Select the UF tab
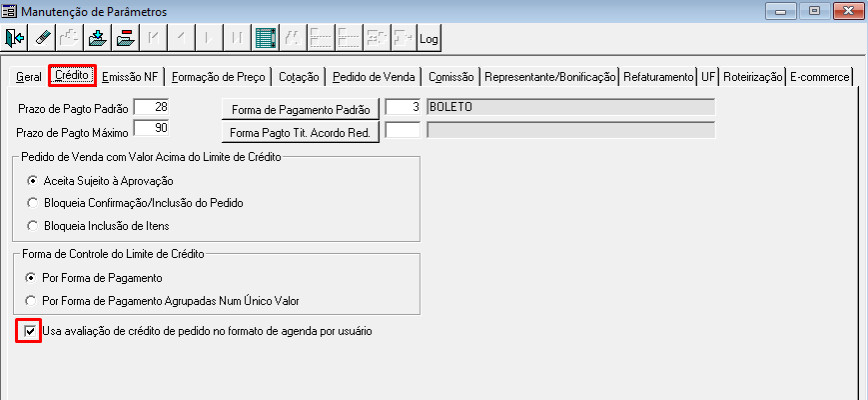The image size is (868, 400). point(708,77)
